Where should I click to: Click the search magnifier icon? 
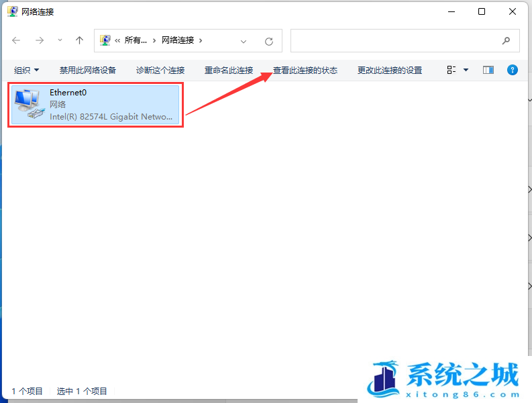click(x=507, y=40)
